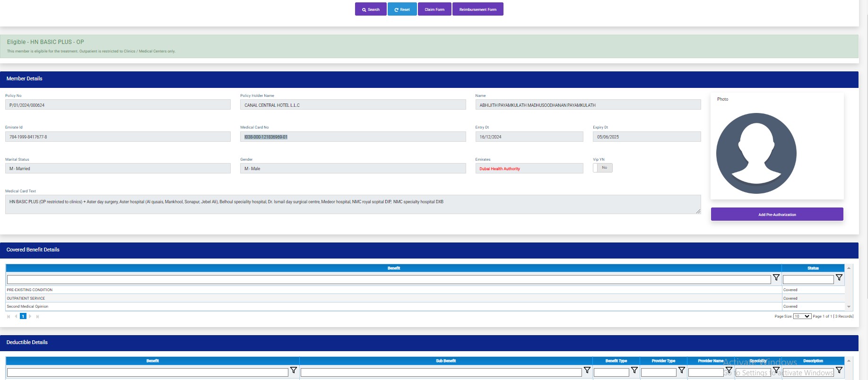
Task: Click the Sub Benefit column filter icon
Action: coord(587,371)
